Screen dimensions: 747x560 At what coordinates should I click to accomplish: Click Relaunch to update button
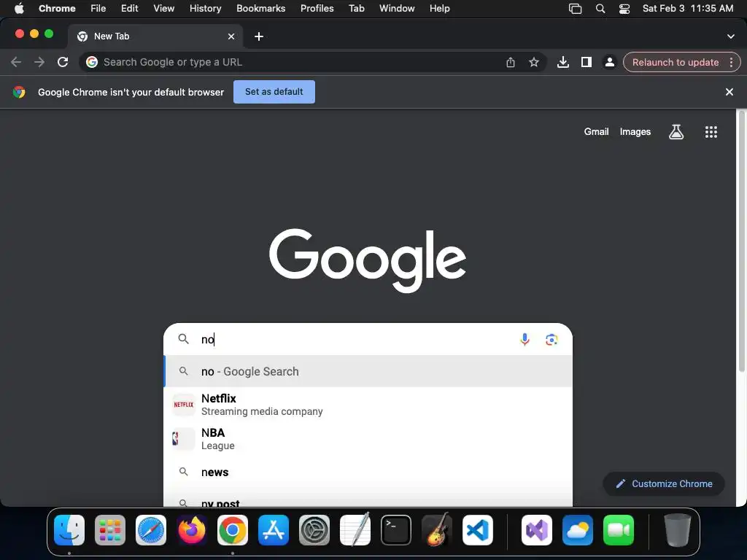tap(675, 63)
